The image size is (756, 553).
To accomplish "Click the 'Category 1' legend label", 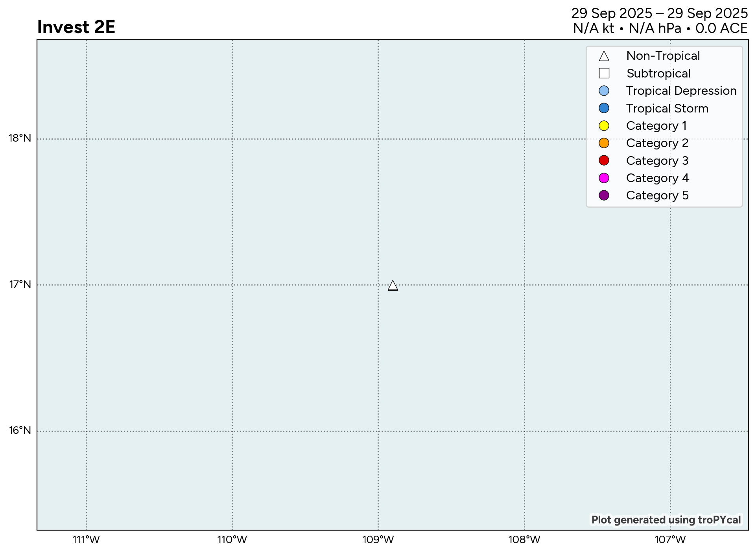I will coord(656,126).
